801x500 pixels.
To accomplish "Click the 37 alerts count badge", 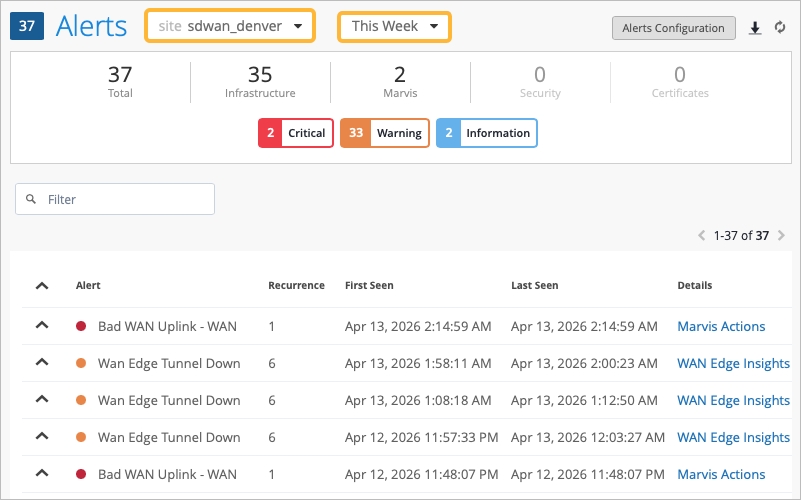I will tap(26, 26).
